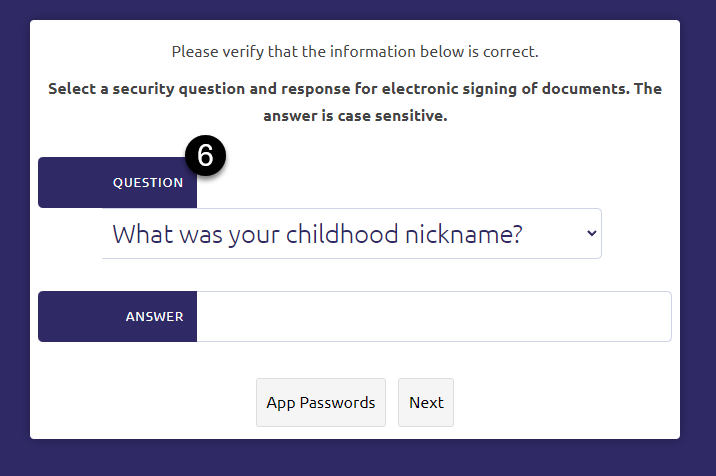The width and height of the screenshot is (716, 476).
Task: Open the security question combo box
Action: [x=351, y=234]
